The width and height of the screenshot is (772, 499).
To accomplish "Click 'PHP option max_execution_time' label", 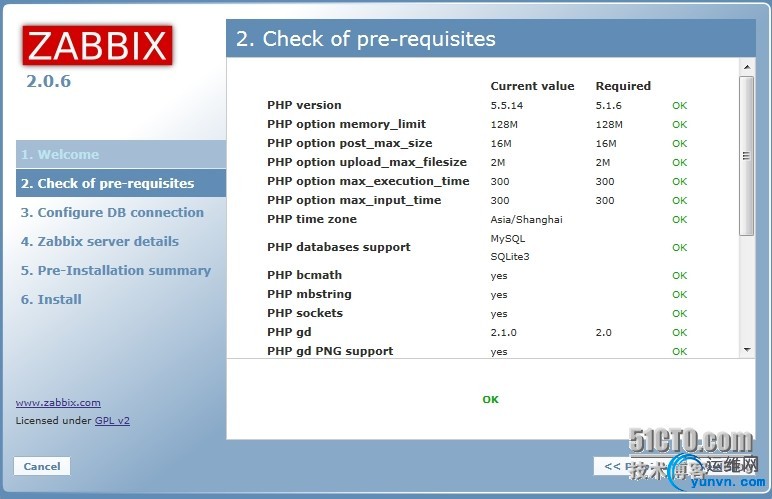I will pyautogui.click(x=368, y=182).
